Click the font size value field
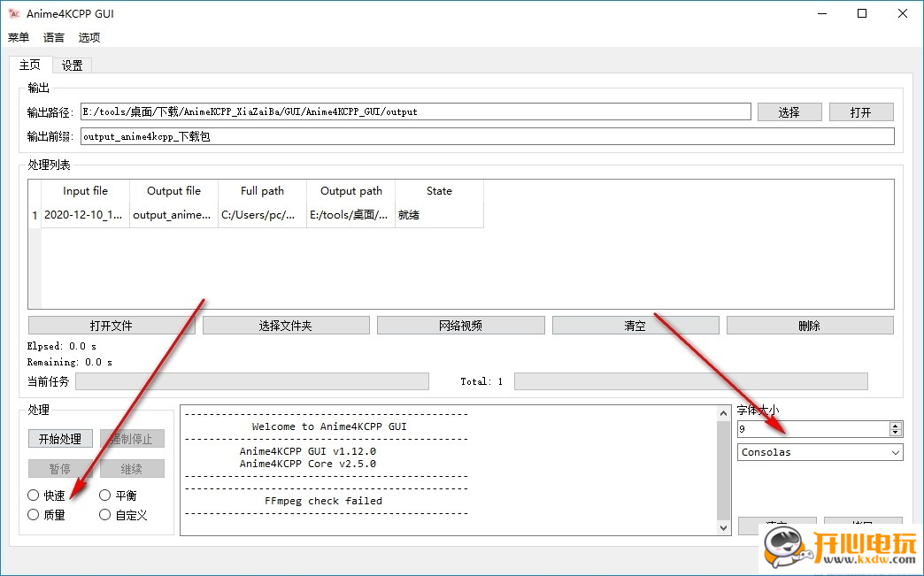Image resolution: width=924 pixels, height=576 pixels. [813, 429]
